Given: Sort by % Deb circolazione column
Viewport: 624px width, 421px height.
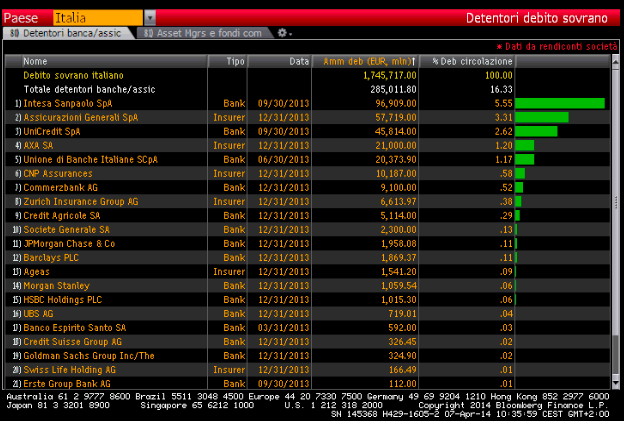Looking at the screenshot, I should [472, 61].
